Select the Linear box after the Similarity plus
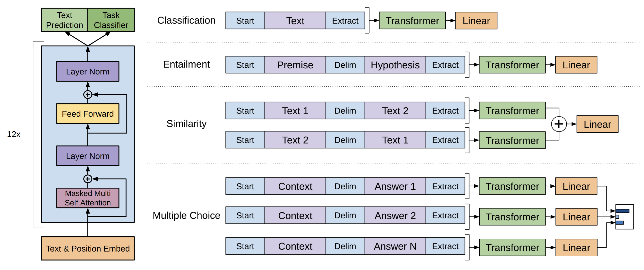This screenshot has height=270, width=644. (598, 124)
